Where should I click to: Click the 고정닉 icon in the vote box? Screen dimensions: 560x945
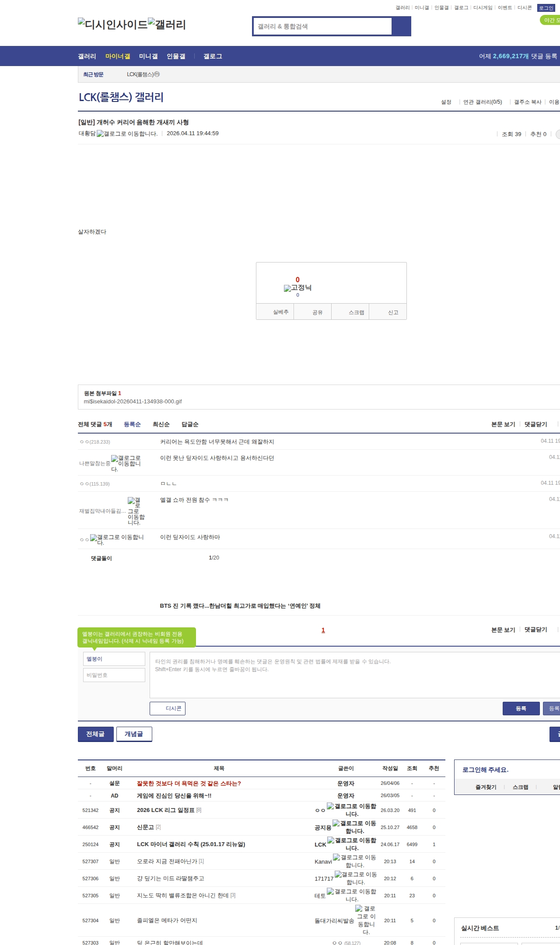click(x=298, y=288)
